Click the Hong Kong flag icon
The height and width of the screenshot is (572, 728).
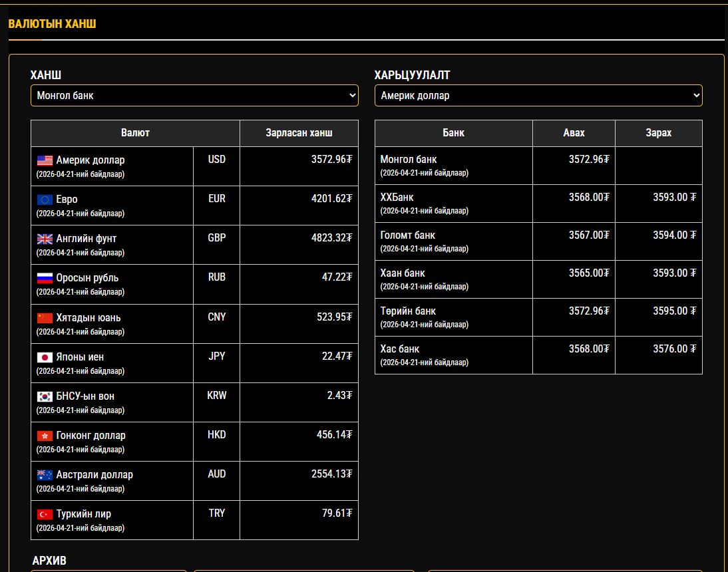click(45, 436)
